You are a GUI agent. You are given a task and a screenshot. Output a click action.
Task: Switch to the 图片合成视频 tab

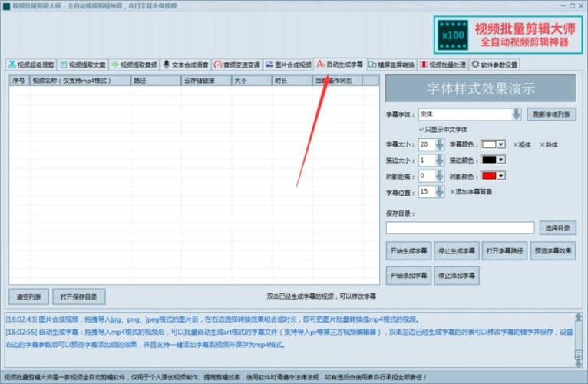289,65
